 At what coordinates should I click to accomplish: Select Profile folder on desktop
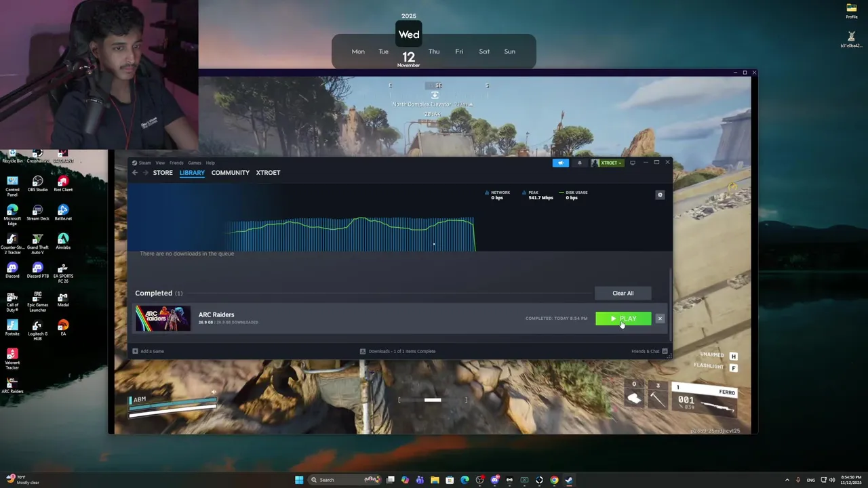(x=852, y=11)
